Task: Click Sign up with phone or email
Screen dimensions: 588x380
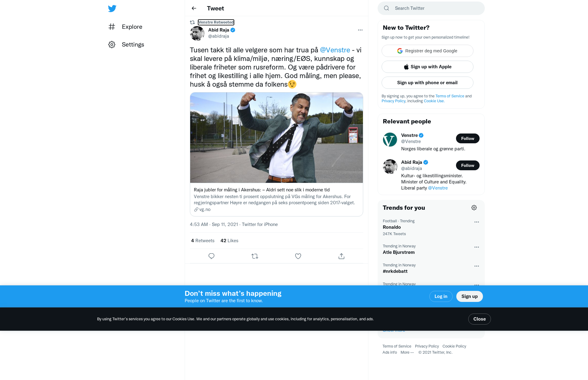Action: coord(428,83)
